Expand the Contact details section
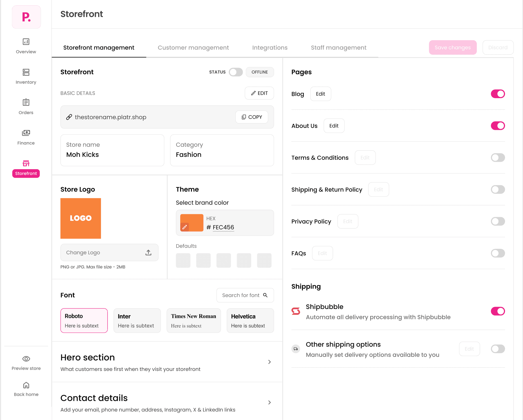The image size is (523, 420). click(x=269, y=402)
